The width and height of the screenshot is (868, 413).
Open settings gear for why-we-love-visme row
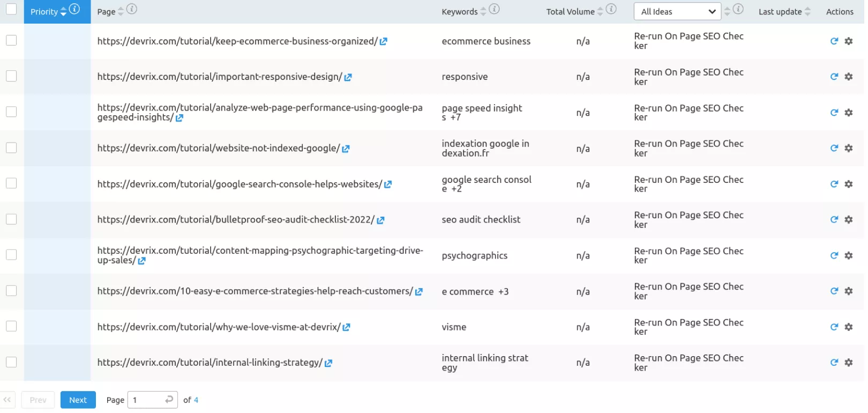(x=849, y=327)
